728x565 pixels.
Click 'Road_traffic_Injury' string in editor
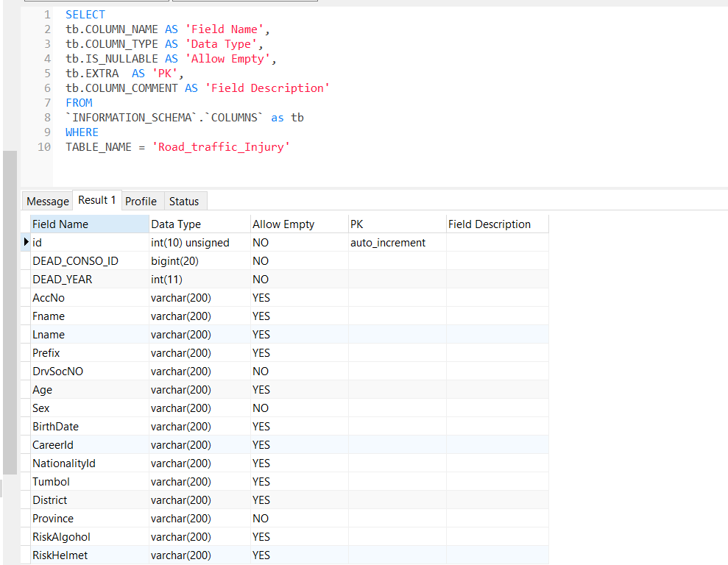click(221, 147)
